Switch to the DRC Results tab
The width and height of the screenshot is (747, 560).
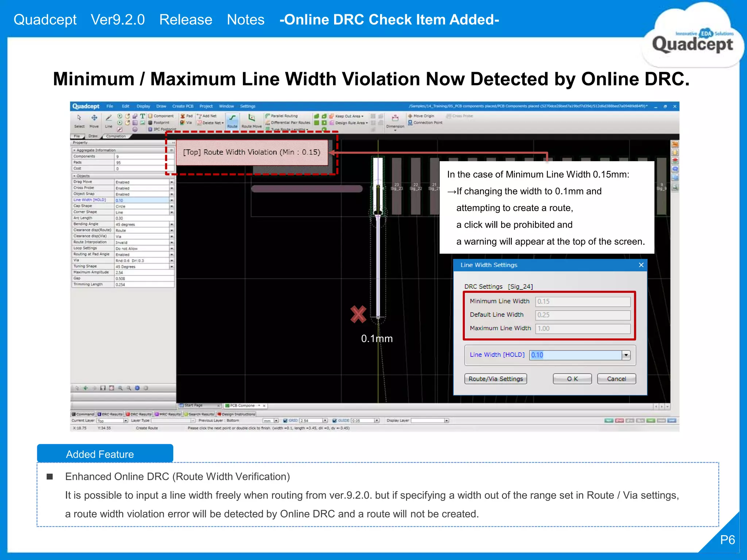coord(138,415)
